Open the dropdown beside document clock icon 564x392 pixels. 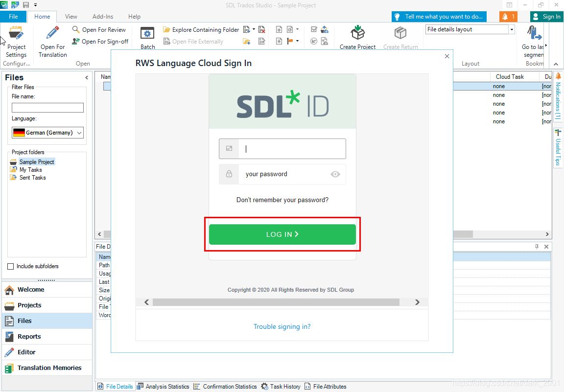pos(298,29)
